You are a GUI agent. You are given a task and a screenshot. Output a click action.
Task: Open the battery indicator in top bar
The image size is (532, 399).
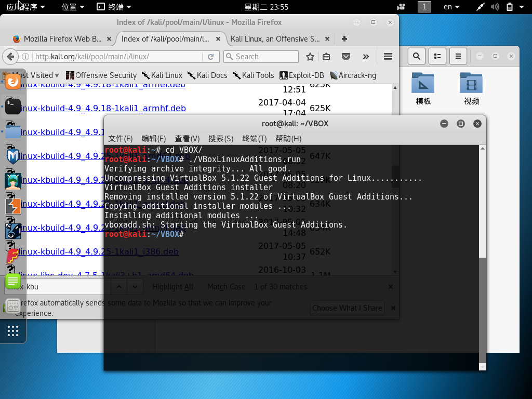pos(509,7)
